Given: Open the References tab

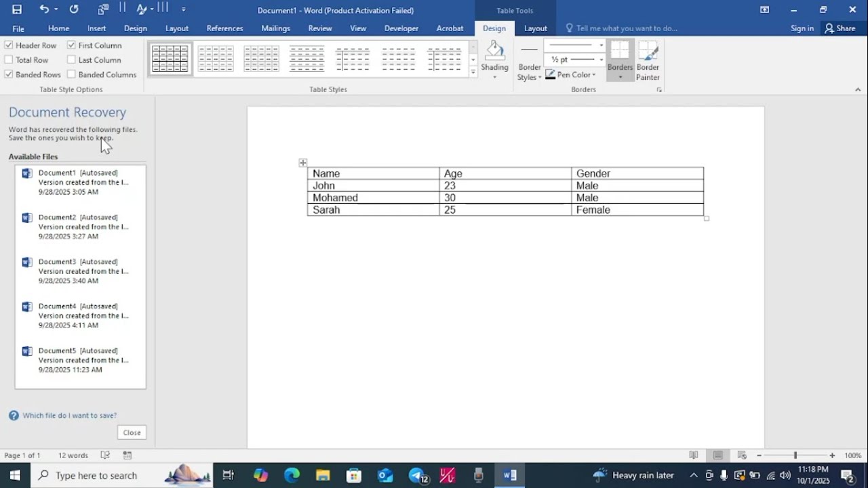Looking at the screenshot, I should 224,28.
